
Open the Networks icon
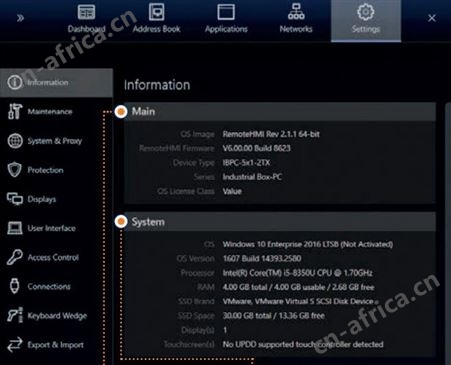(x=296, y=11)
